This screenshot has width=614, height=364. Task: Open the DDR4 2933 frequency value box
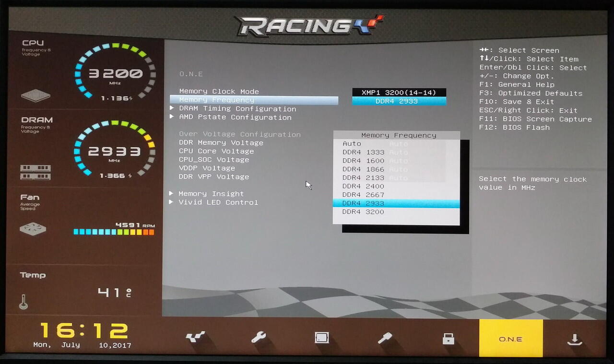tap(399, 101)
